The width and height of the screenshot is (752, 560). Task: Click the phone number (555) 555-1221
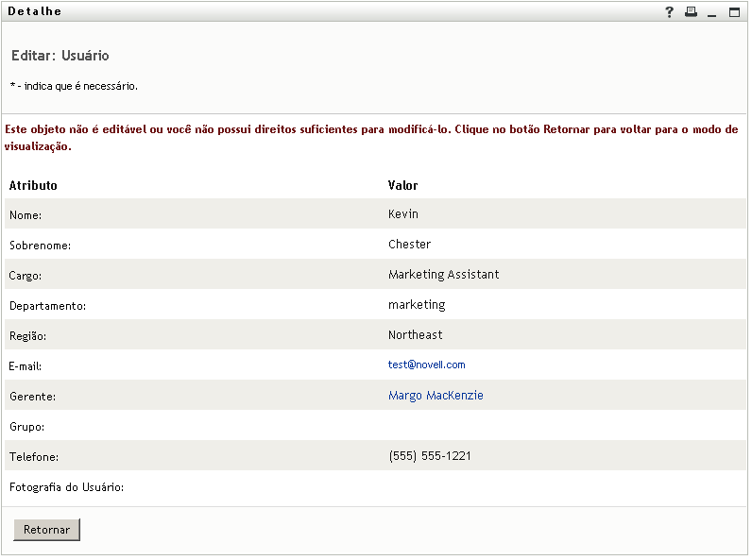(429, 456)
